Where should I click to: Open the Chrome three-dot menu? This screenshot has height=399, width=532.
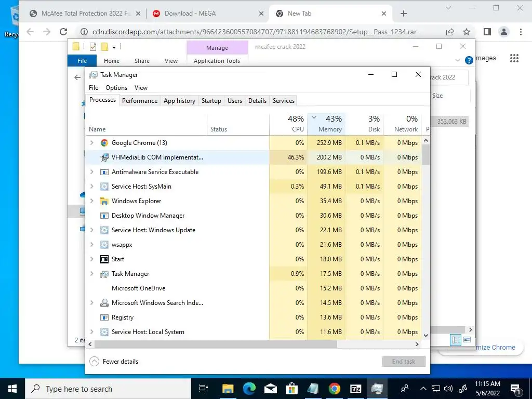point(521,32)
